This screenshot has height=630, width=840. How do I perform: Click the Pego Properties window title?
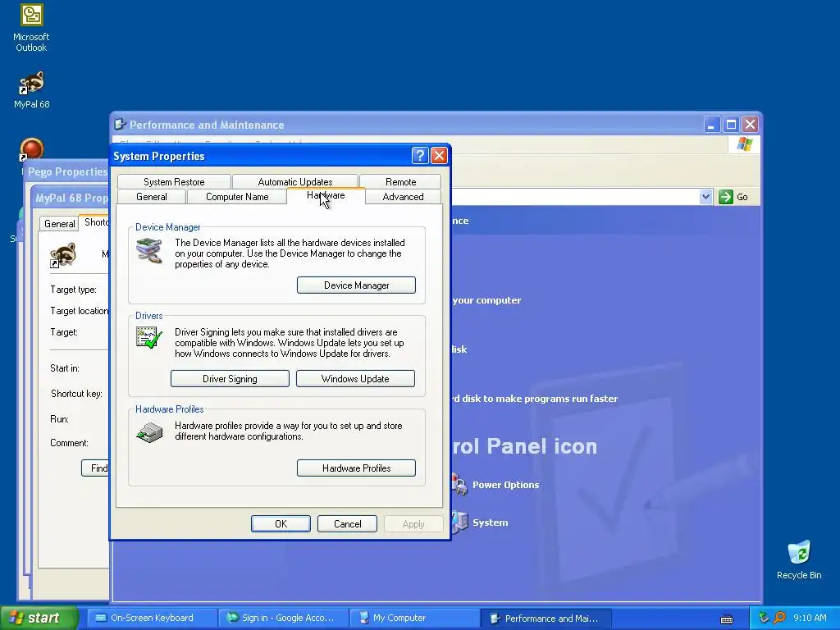click(67, 171)
